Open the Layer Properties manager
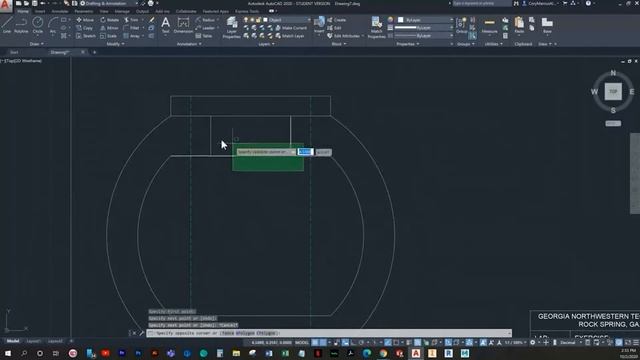The width and height of the screenshot is (640, 360). (x=231, y=28)
